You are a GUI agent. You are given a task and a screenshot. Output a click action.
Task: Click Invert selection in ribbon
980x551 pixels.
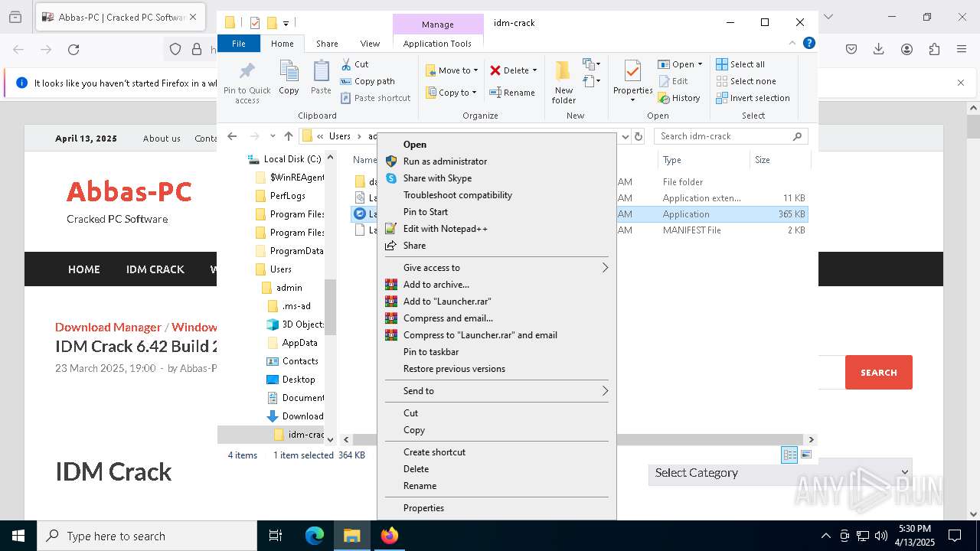753,98
